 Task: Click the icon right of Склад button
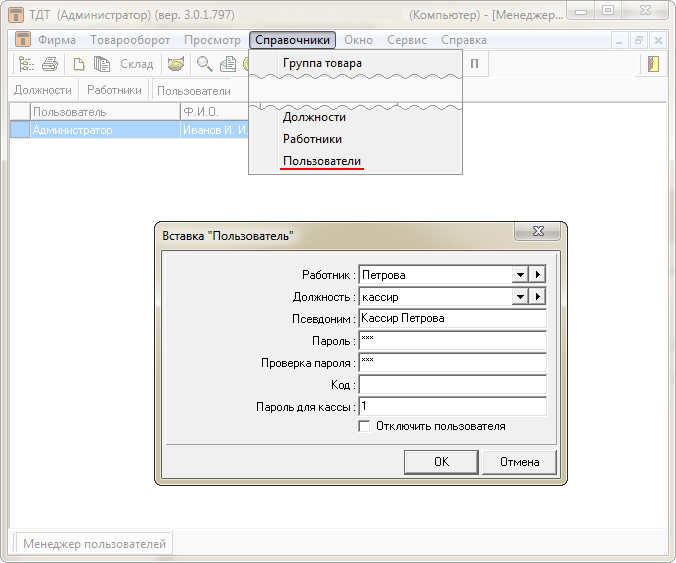coord(176,64)
